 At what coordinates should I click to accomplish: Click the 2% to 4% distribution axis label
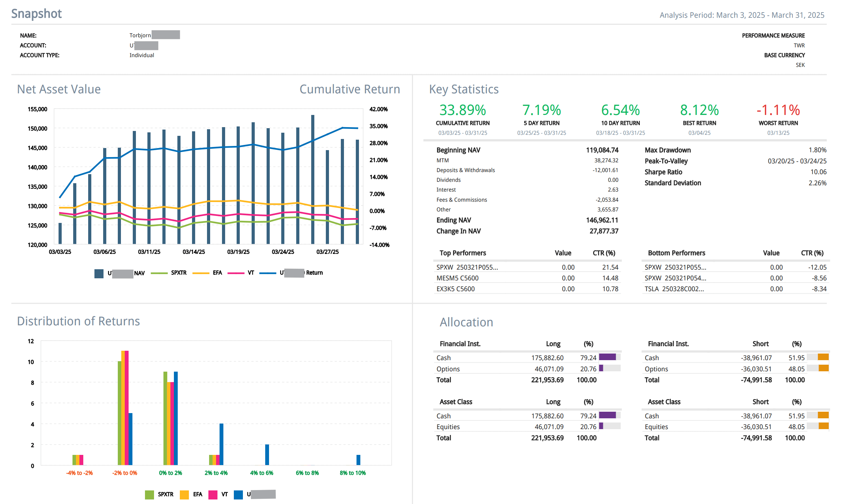pos(216,473)
